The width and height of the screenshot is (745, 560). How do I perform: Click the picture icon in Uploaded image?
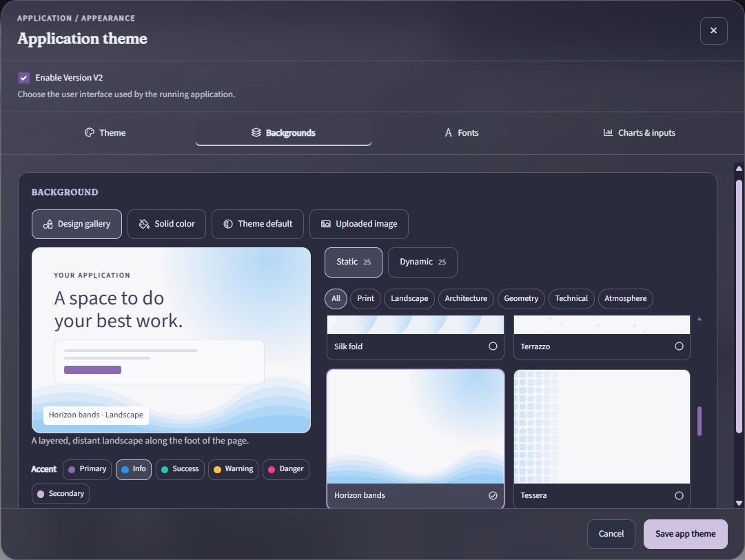pyautogui.click(x=325, y=224)
